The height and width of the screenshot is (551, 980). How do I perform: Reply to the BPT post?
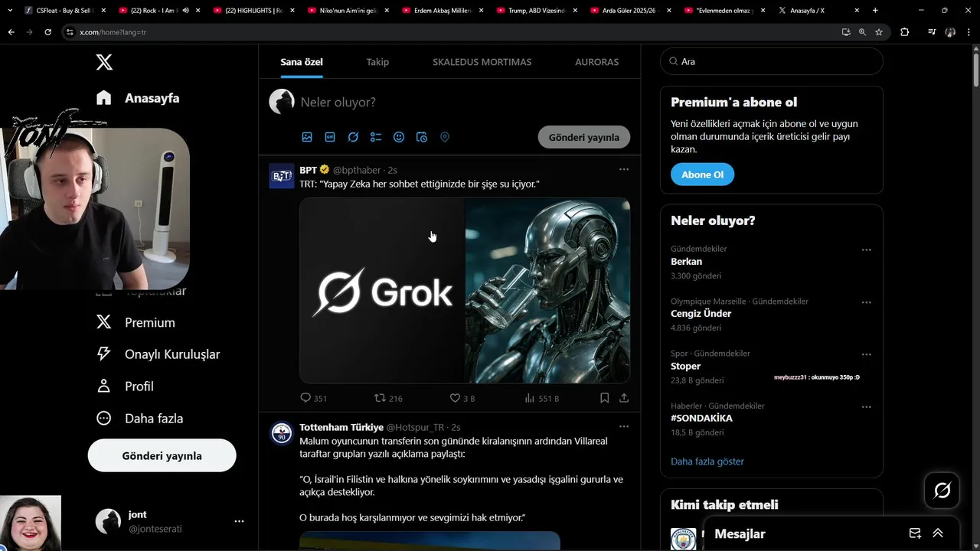coord(305,398)
